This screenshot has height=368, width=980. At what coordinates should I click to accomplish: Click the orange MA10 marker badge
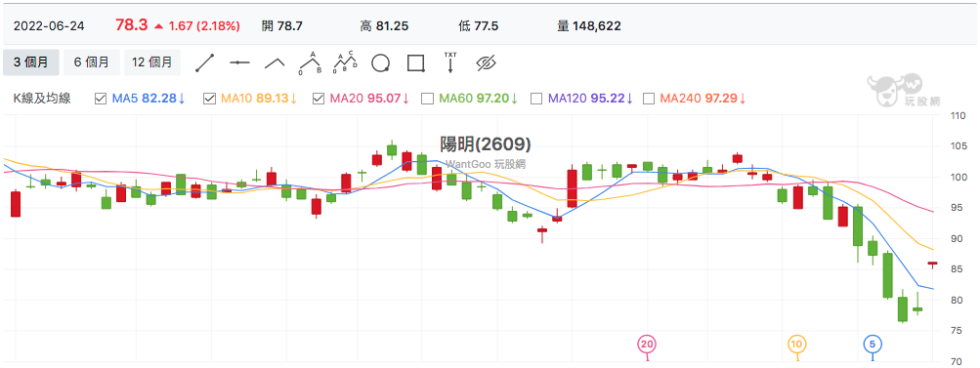click(797, 344)
